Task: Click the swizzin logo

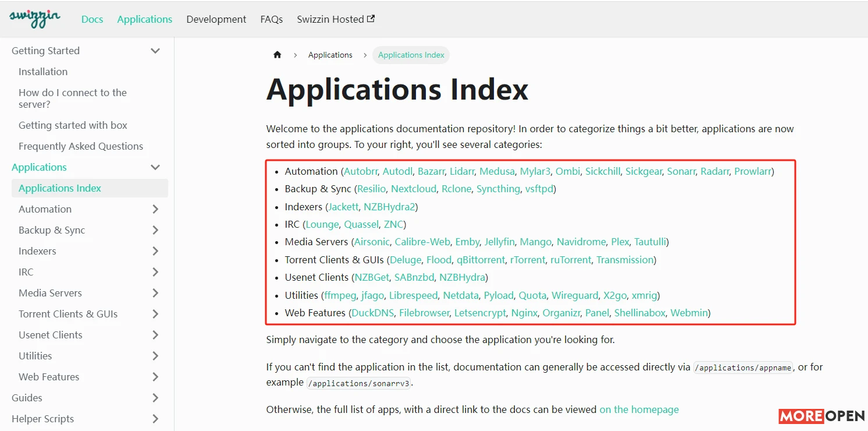Action: pyautogui.click(x=35, y=19)
